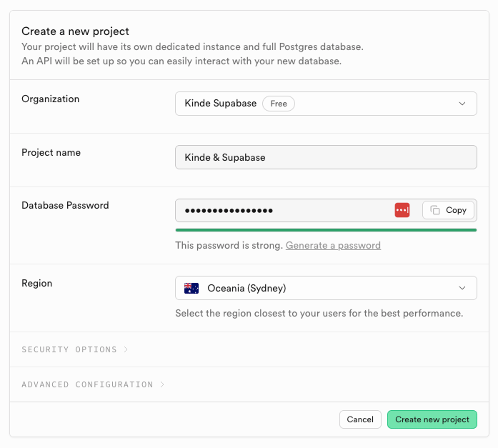Click the green password strength bar

pyautogui.click(x=326, y=230)
